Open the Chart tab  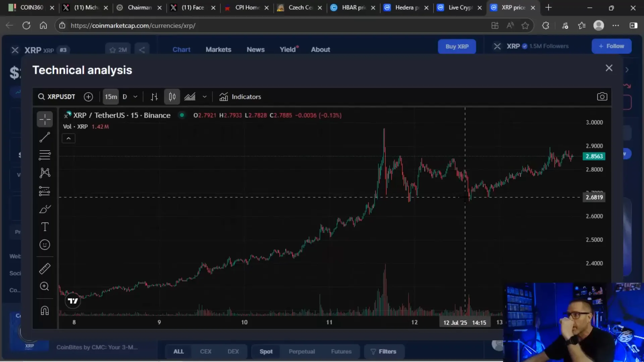click(x=181, y=50)
